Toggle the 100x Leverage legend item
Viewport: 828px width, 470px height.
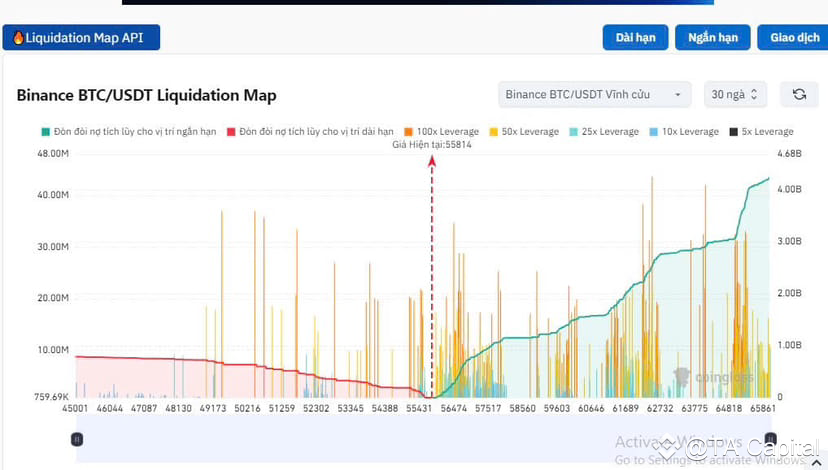point(441,131)
